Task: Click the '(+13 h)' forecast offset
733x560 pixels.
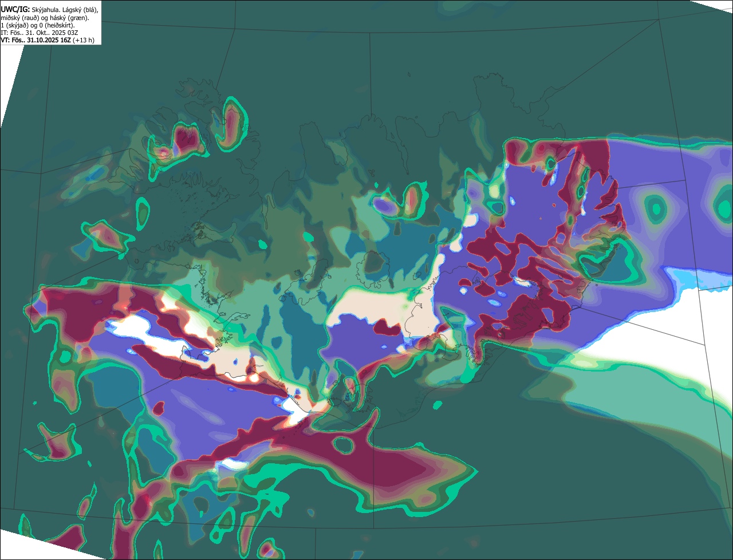Action: point(84,41)
